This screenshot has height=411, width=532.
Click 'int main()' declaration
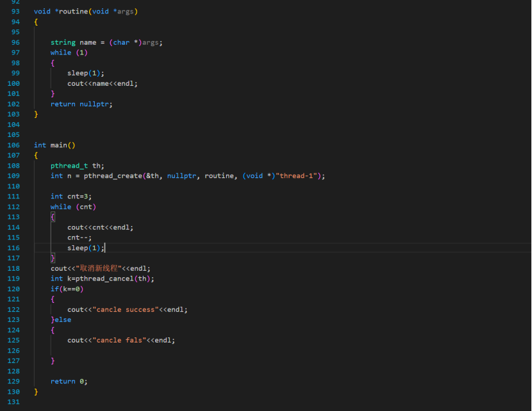tap(54, 145)
